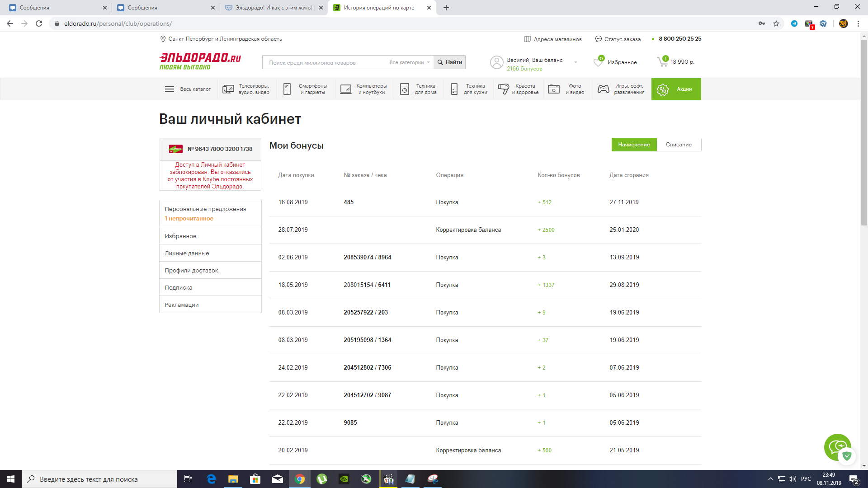This screenshot has height=488, width=868.
Task: Switch to first Сообщения browser tab
Action: tap(57, 8)
